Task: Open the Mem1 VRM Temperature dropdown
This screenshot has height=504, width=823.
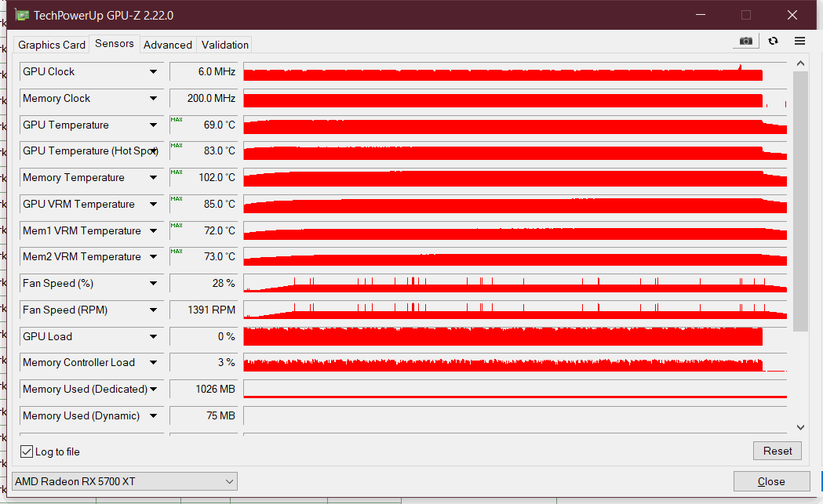Action: click(x=153, y=230)
